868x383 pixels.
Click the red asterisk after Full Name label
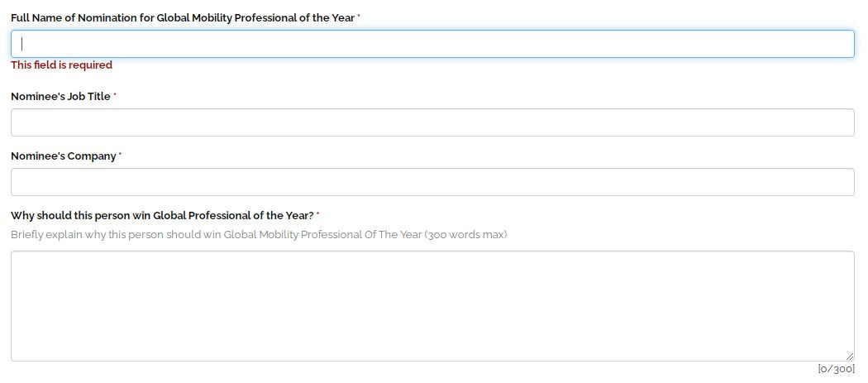point(359,17)
